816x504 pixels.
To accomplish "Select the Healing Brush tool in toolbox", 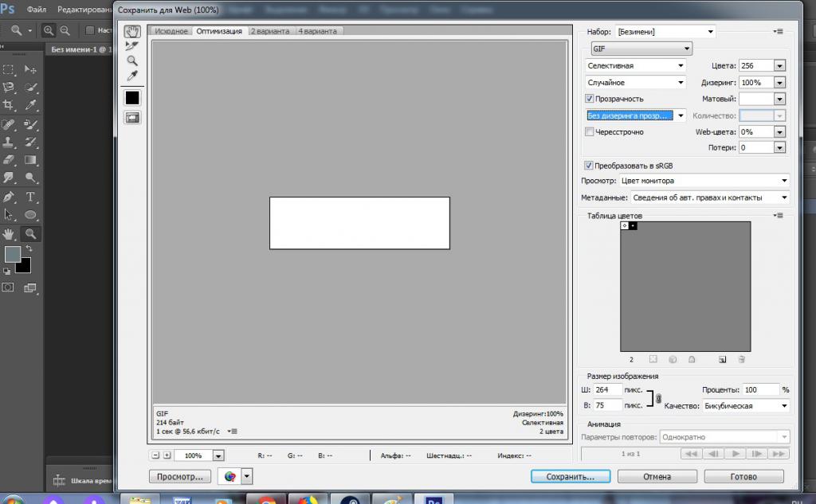I will (x=8, y=125).
